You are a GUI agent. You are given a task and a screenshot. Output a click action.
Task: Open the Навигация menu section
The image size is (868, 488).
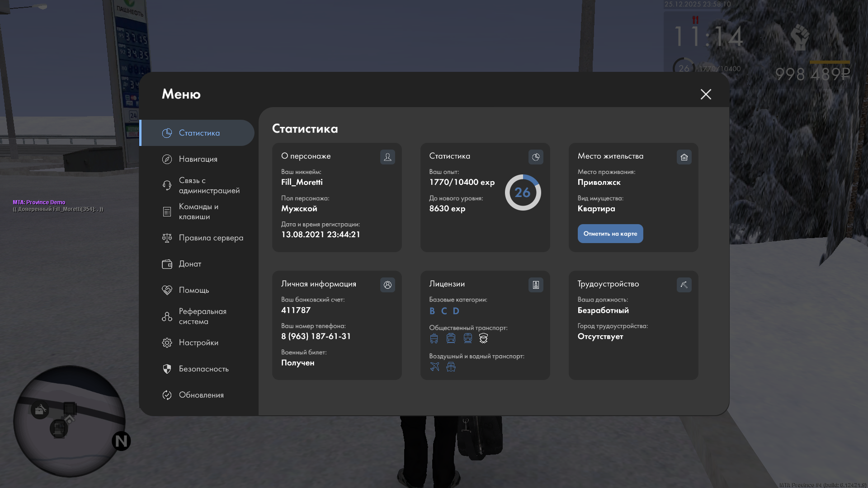click(x=198, y=159)
